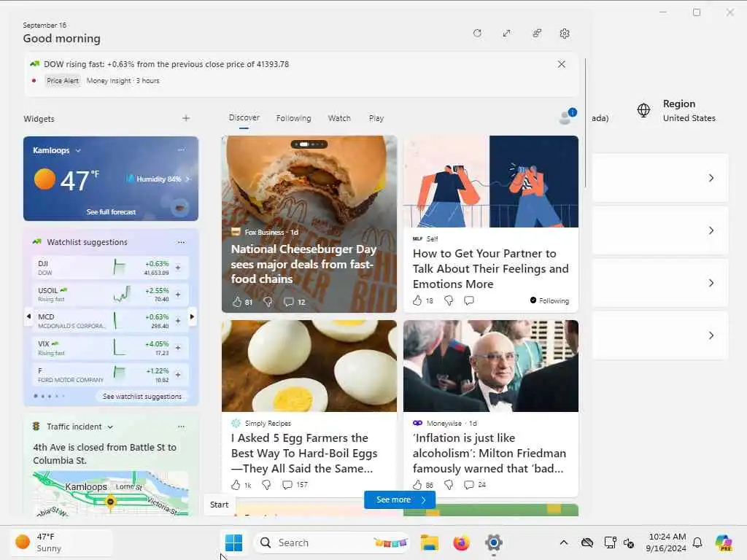Viewport: 747px width, 560px height.
Task: Open Humidity 84% details chevron
Action: tap(187, 179)
